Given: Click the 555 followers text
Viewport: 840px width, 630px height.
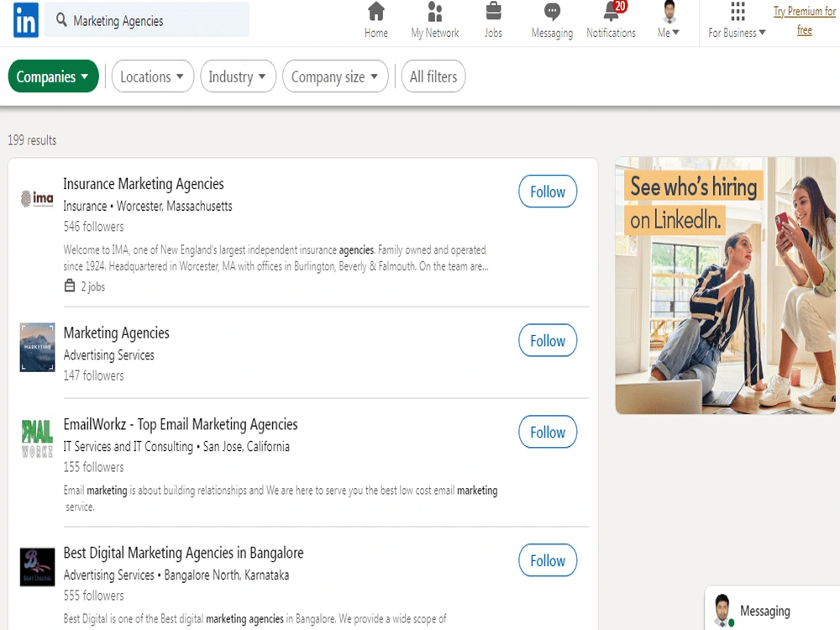Looking at the screenshot, I should tap(94, 596).
